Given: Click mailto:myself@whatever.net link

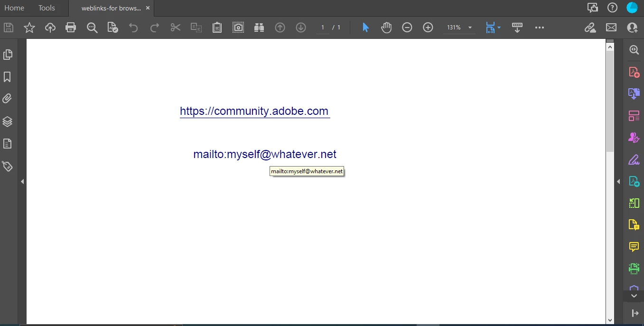Looking at the screenshot, I should 265,154.
